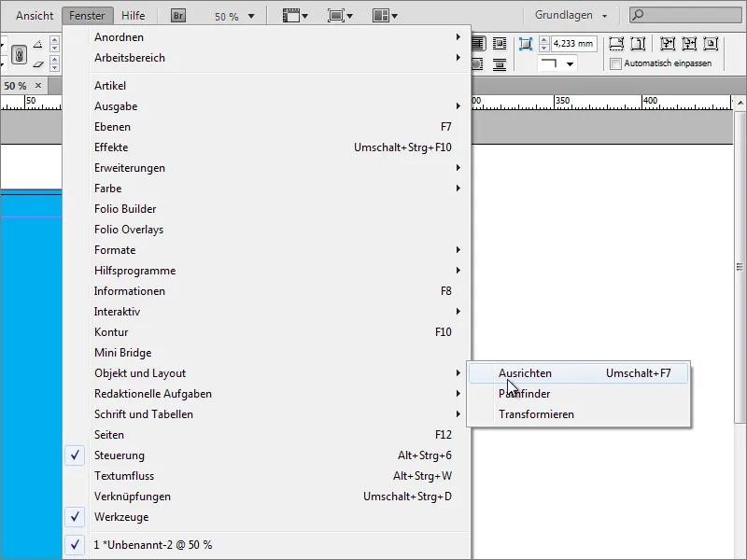Decrease the shear angle with down stepper
The height and width of the screenshot is (560, 747).
point(54,67)
